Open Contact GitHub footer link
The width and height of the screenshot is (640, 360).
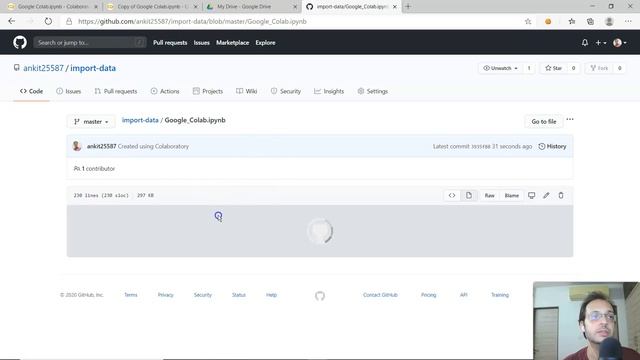click(x=380, y=295)
